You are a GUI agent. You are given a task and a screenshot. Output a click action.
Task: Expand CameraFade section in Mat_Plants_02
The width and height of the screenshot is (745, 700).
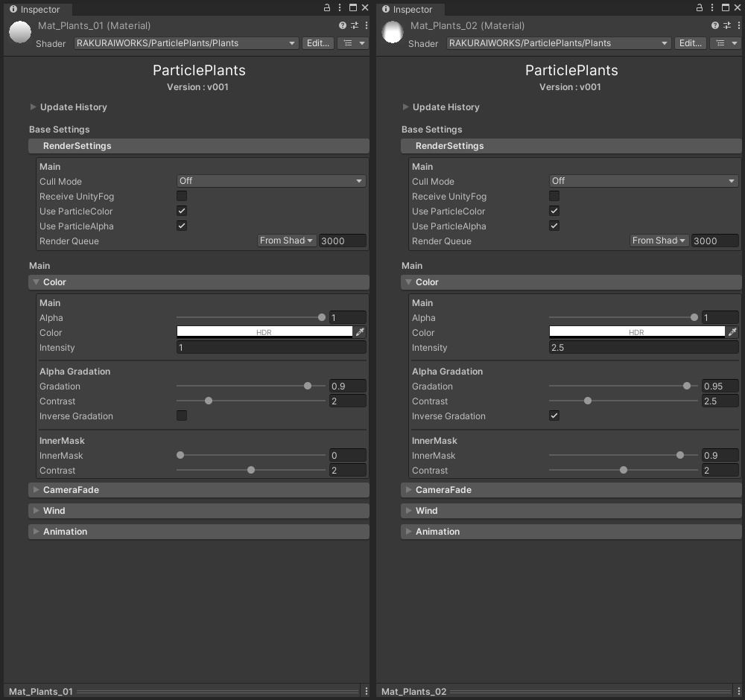pos(571,489)
